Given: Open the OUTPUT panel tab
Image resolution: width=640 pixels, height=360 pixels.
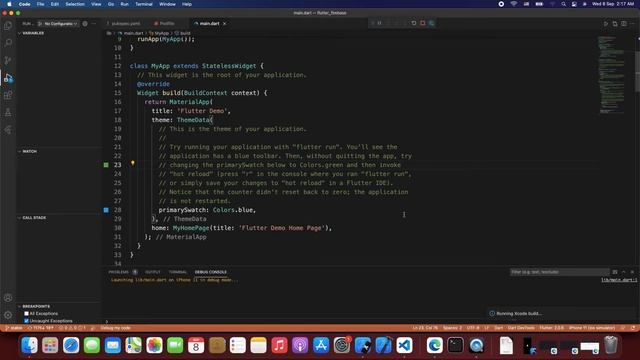Looking at the screenshot, I should 153,272.
